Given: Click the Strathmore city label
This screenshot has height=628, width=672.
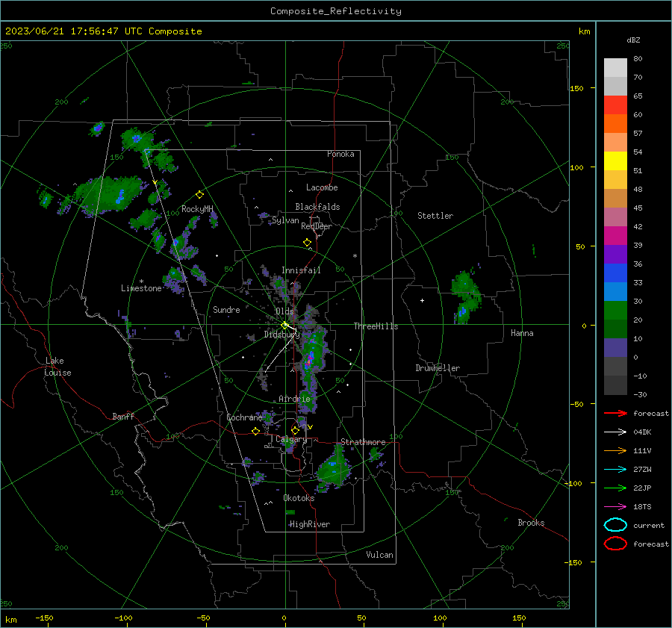Looking at the screenshot, I should [x=363, y=442].
